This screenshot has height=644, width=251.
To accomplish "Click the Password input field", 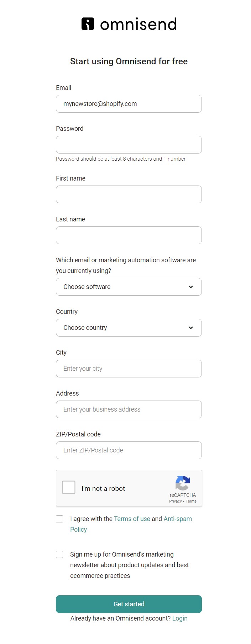I will click(x=129, y=144).
